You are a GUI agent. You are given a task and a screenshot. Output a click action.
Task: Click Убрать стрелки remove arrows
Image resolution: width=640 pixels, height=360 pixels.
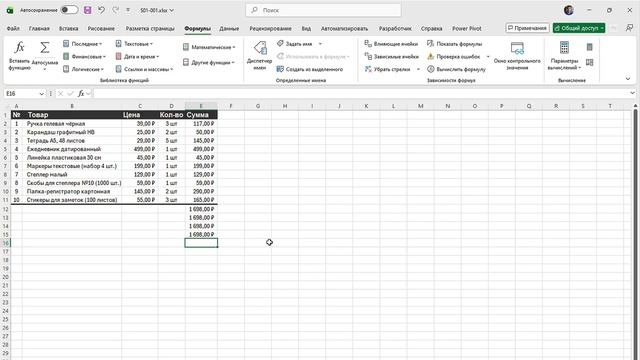[387, 69]
